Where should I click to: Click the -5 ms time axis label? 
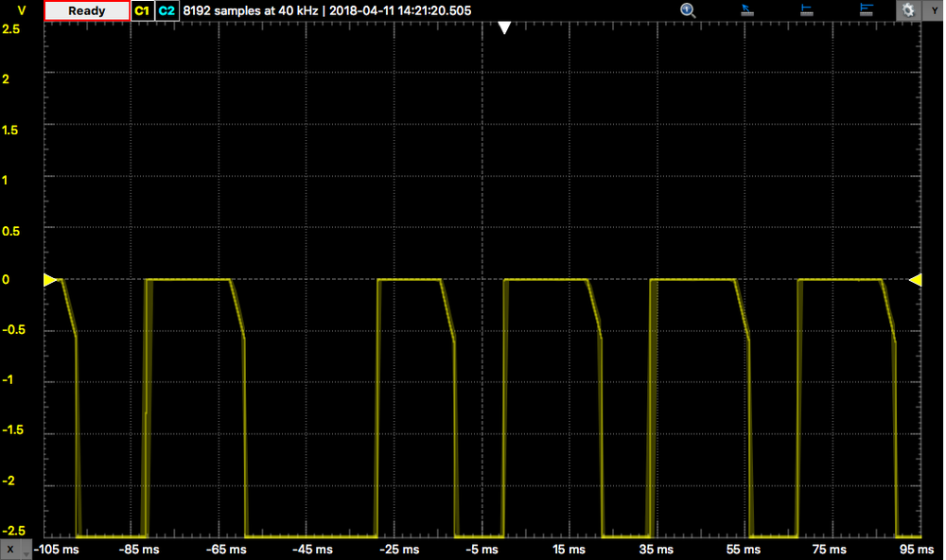482,550
